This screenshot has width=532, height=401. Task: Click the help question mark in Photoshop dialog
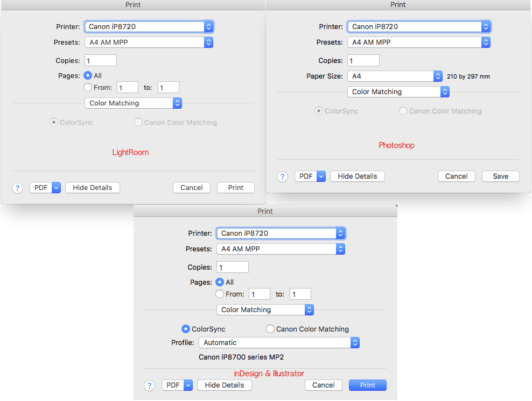pyautogui.click(x=282, y=176)
